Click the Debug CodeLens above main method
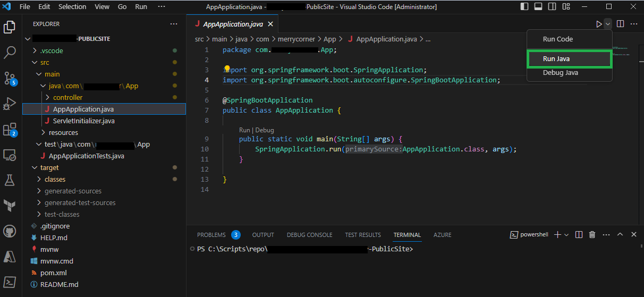Viewport: 644px width, 297px height. click(265, 130)
